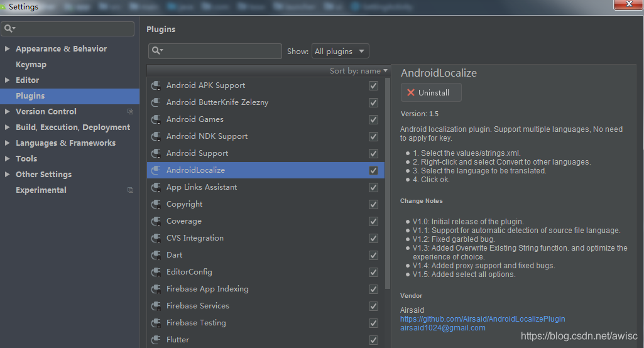Image resolution: width=644 pixels, height=348 pixels.
Task: Uncheck the AndroidLocalize plugin checkbox
Action: [x=373, y=170]
